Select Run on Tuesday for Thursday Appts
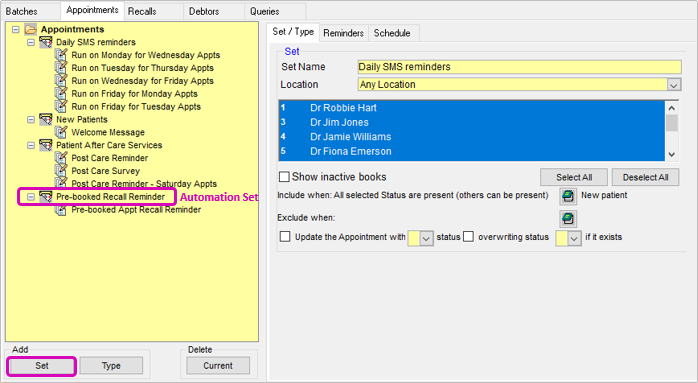This screenshot has width=698, height=383. (x=142, y=68)
